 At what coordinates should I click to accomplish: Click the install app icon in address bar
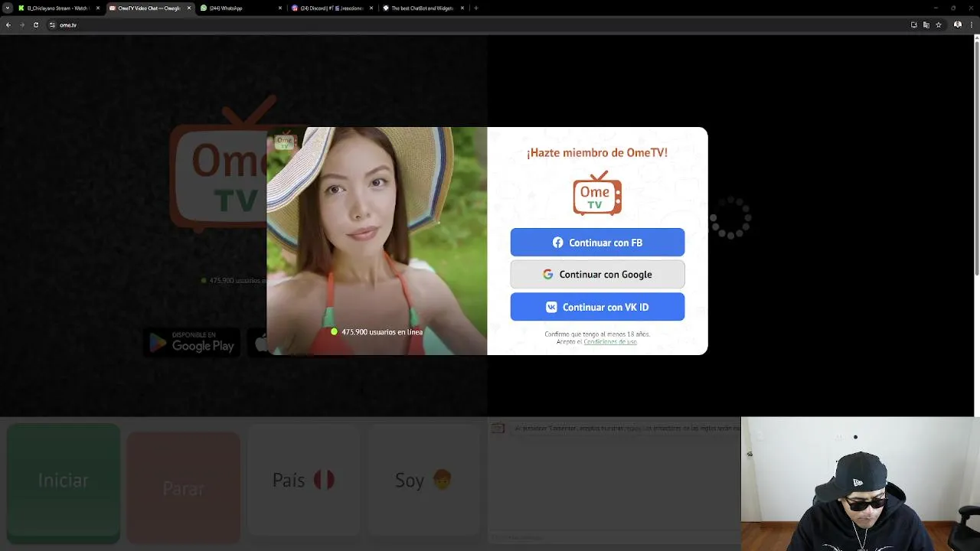pyautogui.click(x=913, y=24)
